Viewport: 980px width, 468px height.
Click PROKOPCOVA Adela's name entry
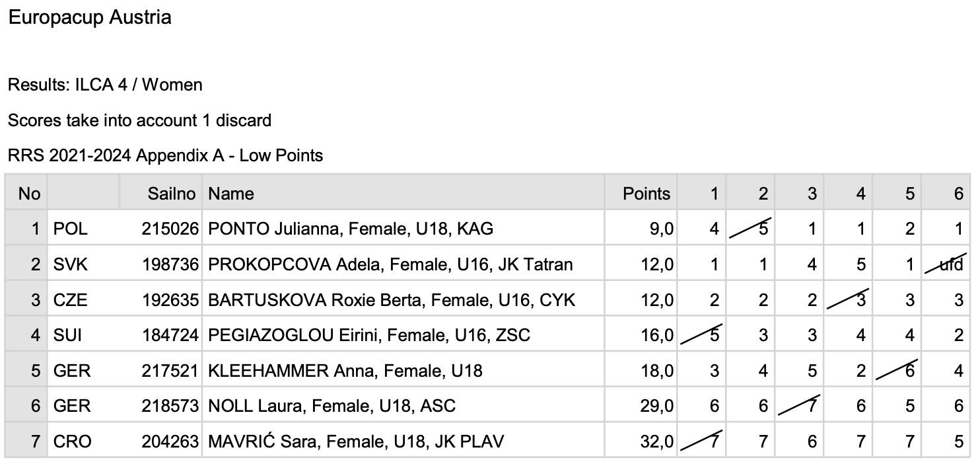point(403,264)
